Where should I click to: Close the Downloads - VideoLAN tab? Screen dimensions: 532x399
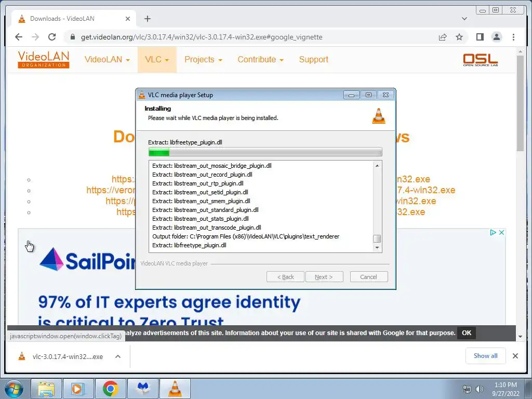pos(128,19)
